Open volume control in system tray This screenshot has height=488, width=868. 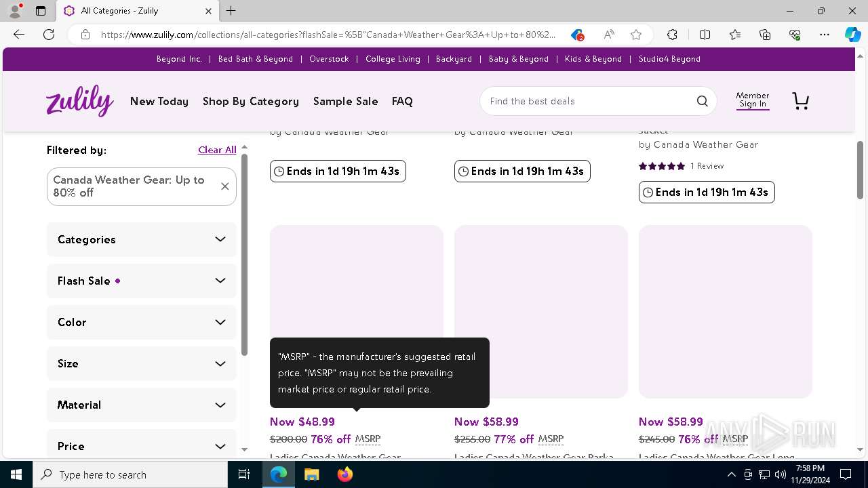pyautogui.click(x=780, y=474)
